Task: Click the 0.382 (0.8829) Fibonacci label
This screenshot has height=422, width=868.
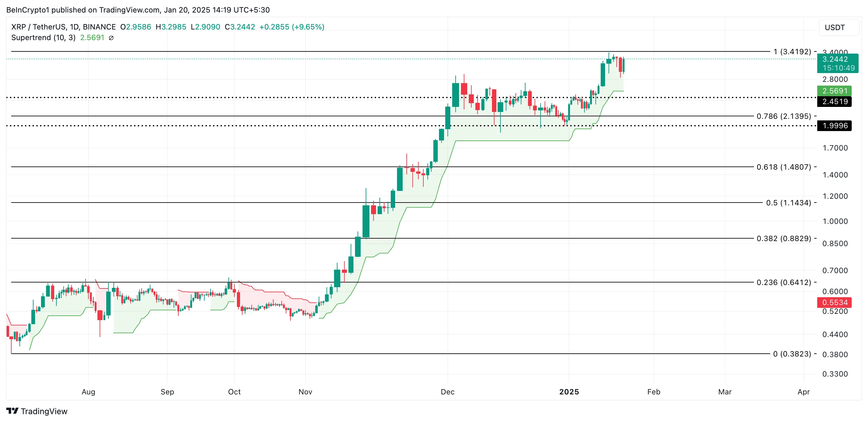Action: (784, 238)
